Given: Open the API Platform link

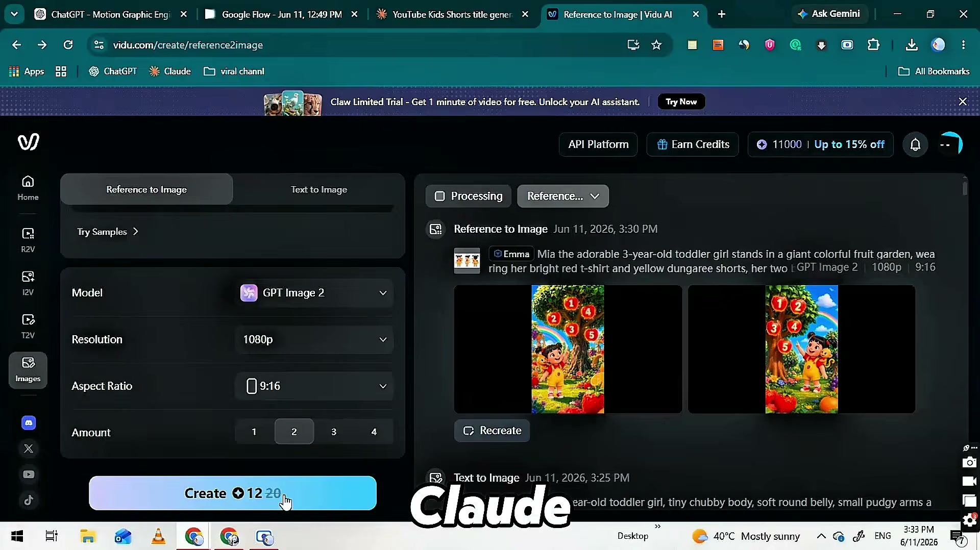Looking at the screenshot, I should [598, 144].
